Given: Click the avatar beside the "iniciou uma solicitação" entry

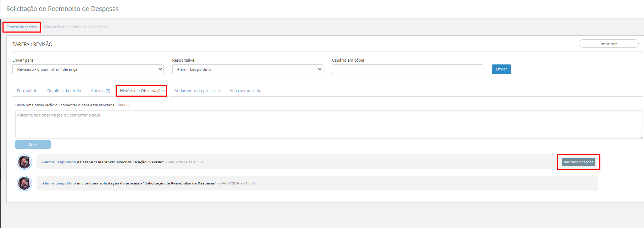Looking at the screenshot, I should coord(24,183).
